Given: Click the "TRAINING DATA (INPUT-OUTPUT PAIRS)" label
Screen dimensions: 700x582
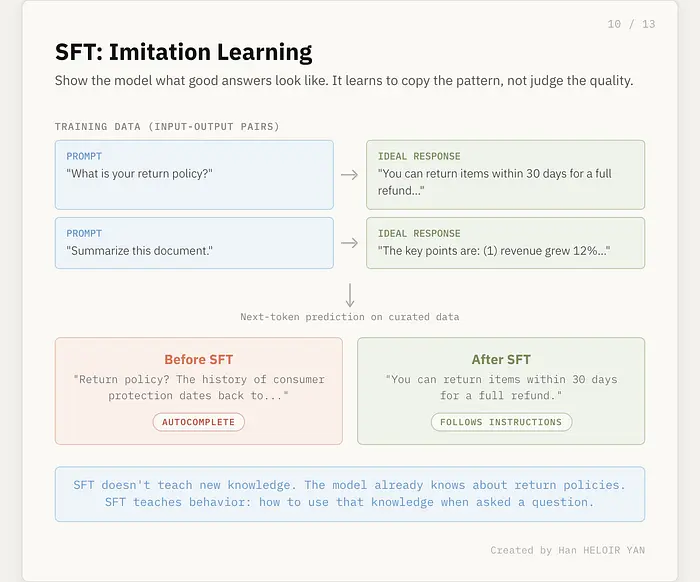Looking at the screenshot, I should pos(167,127).
